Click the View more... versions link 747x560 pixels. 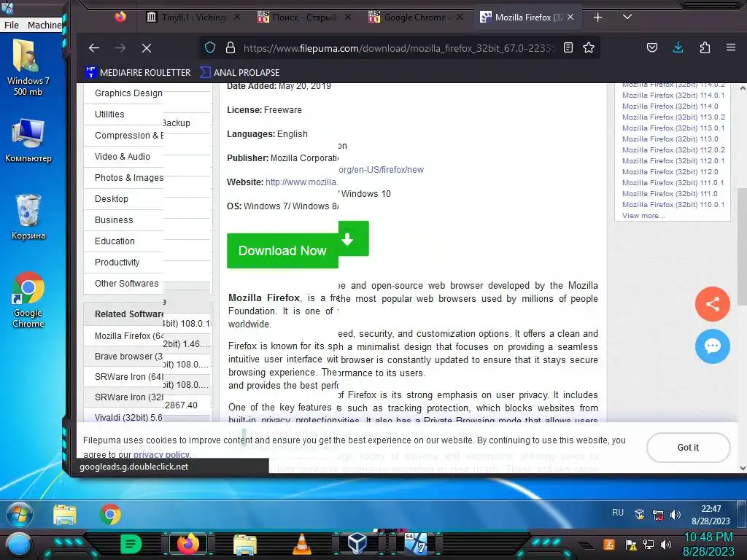click(643, 216)
